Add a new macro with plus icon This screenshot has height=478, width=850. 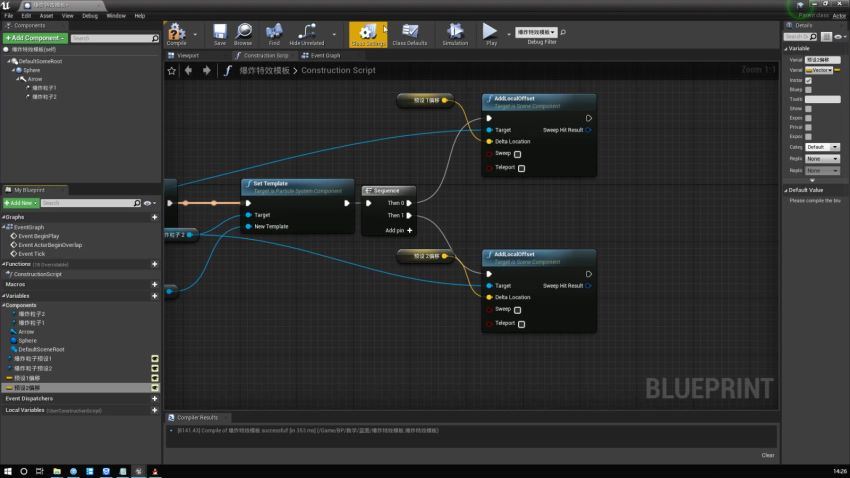click(x=154, y=284)
